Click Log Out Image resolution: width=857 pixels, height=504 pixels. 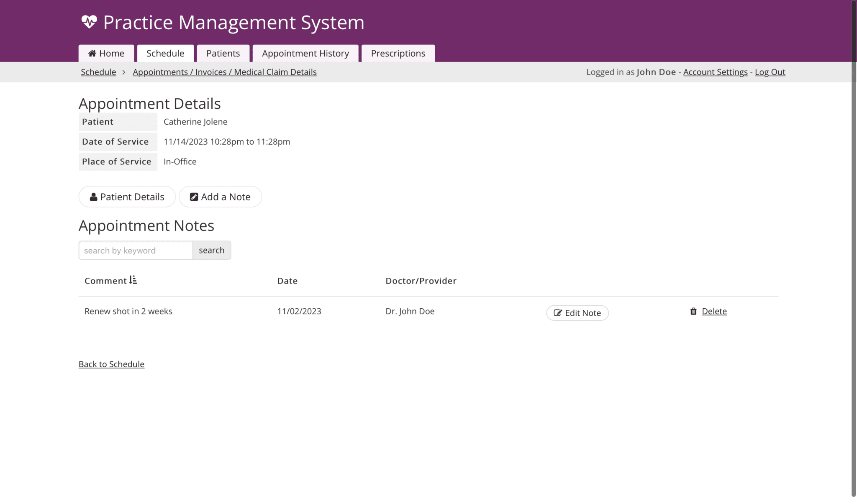tap(770, 72)
